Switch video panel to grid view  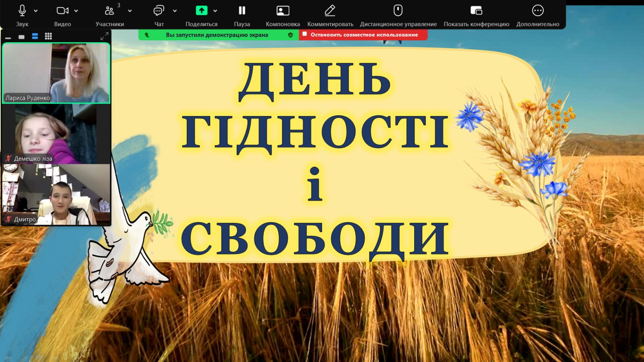(48, 36)
